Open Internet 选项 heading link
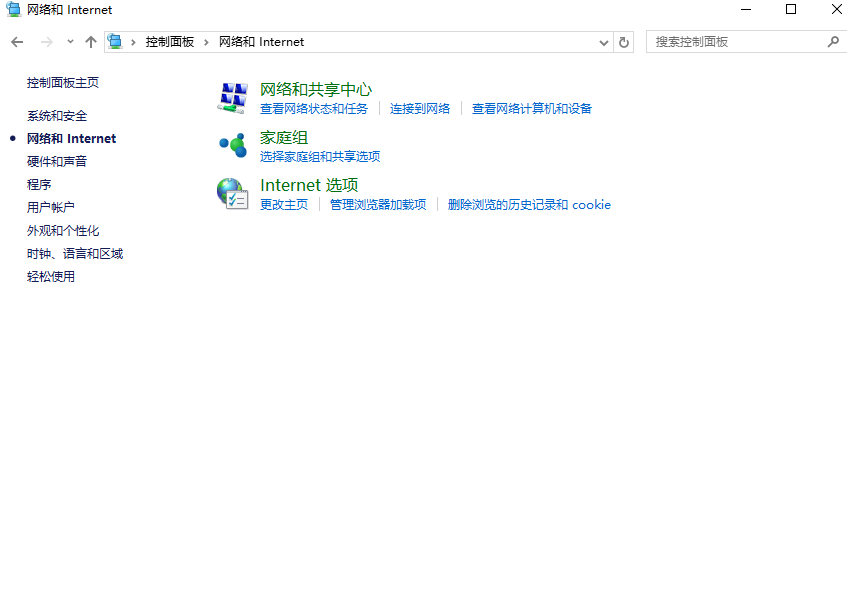 (309, 185)
